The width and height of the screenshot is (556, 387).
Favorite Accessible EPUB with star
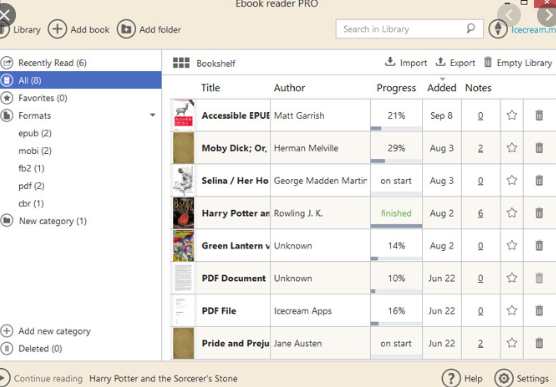(512, 115)
